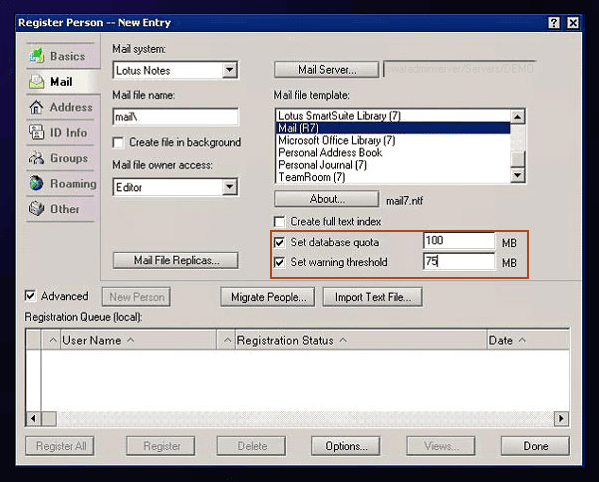This screenshot has width=599, height=482.
Task: Click the Done button
Action: (x=535, y=446)
